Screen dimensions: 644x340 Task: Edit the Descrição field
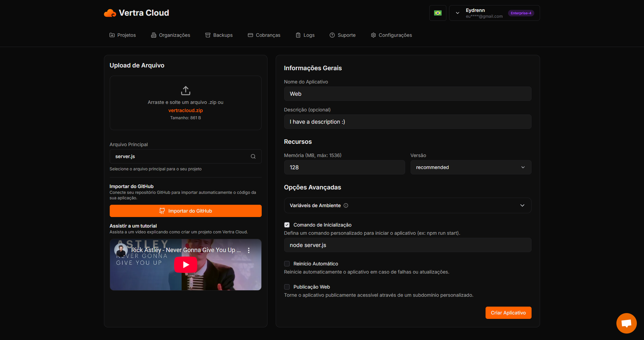click(408, 122)
